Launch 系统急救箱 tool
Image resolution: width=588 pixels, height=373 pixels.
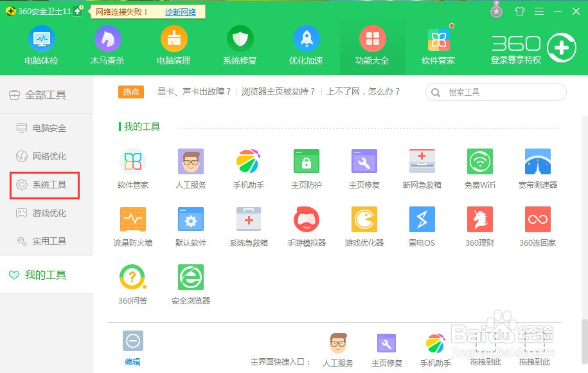coord(249,226)
